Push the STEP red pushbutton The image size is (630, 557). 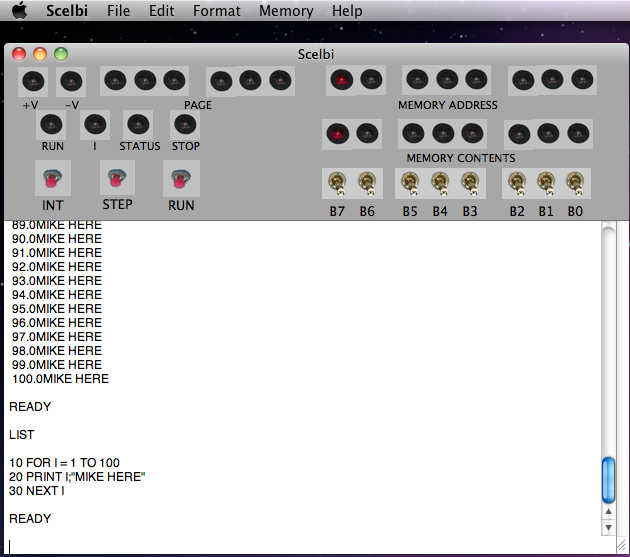coord(117,178)
